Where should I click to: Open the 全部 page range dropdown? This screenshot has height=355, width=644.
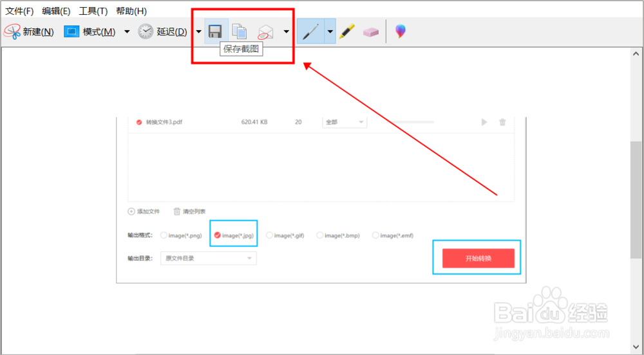[345, 122]
